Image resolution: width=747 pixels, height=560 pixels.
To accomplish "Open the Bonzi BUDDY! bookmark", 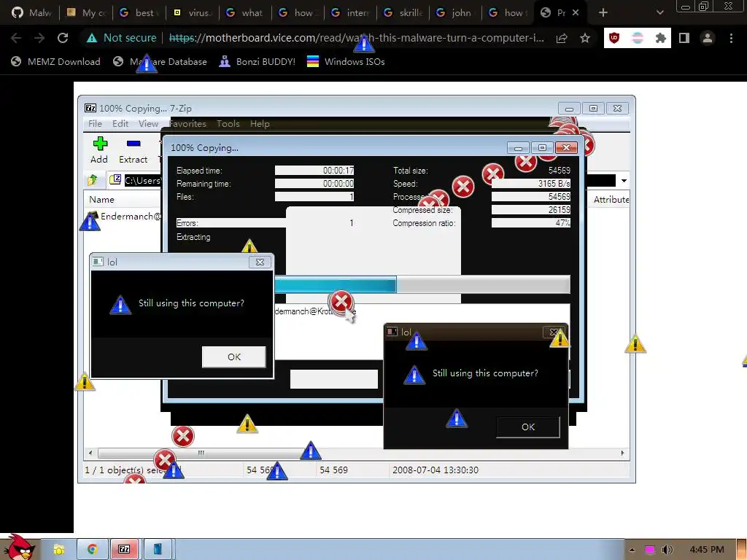I will click(258, 61).
